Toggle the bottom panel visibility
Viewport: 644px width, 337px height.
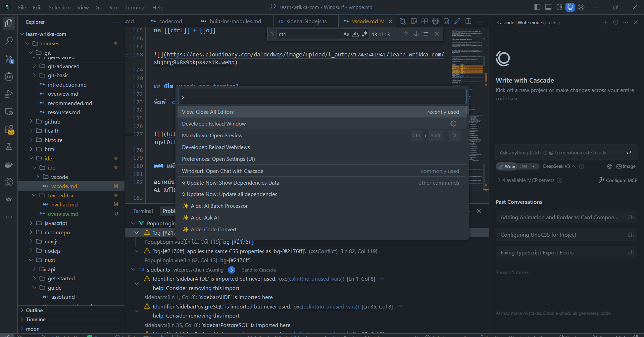pos(548,7)
